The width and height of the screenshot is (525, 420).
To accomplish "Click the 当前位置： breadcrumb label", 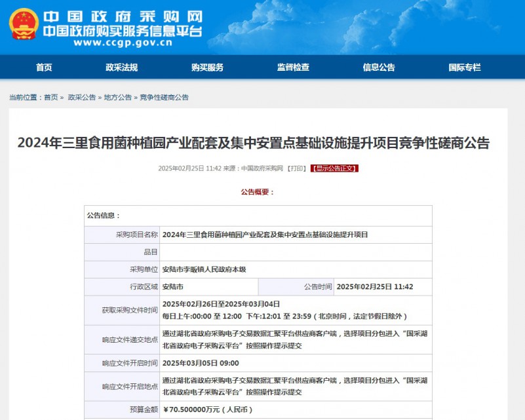I will click(26, 98).
